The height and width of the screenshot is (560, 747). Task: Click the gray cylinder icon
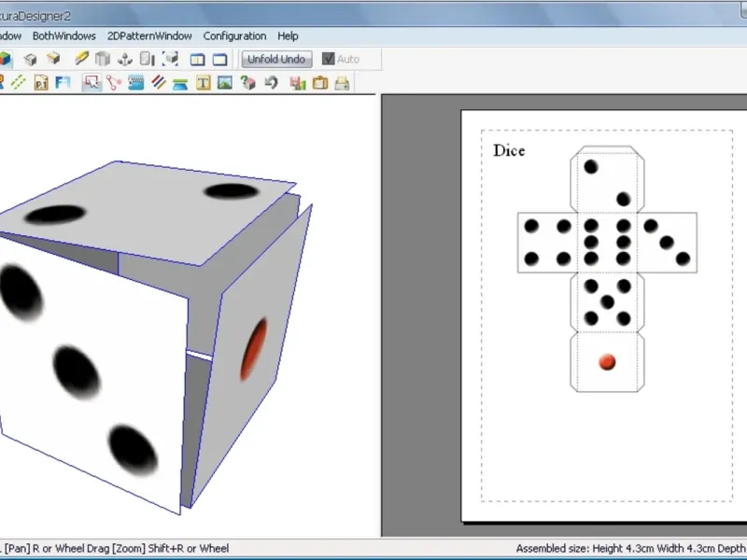point(103,59)
